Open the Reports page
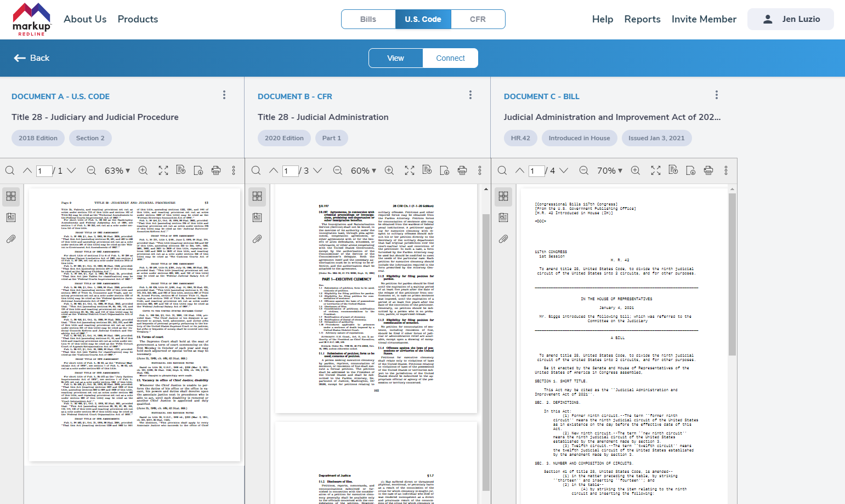The width and height of the screenshot is (845, 504). coord(642,19)
